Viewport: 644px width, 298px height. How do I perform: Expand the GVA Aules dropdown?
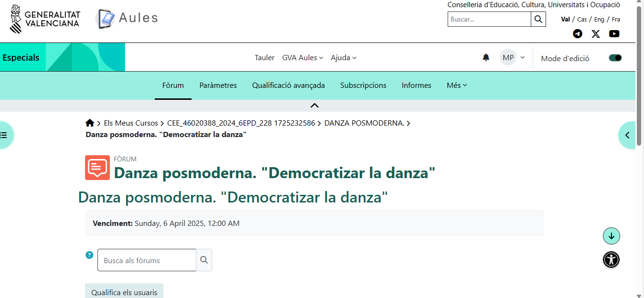click(x=302, y=57)
